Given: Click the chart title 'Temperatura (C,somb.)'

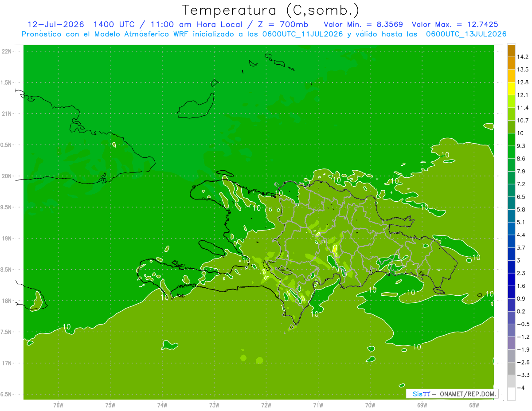Looking at the screenshot, I should coord(270,10).
